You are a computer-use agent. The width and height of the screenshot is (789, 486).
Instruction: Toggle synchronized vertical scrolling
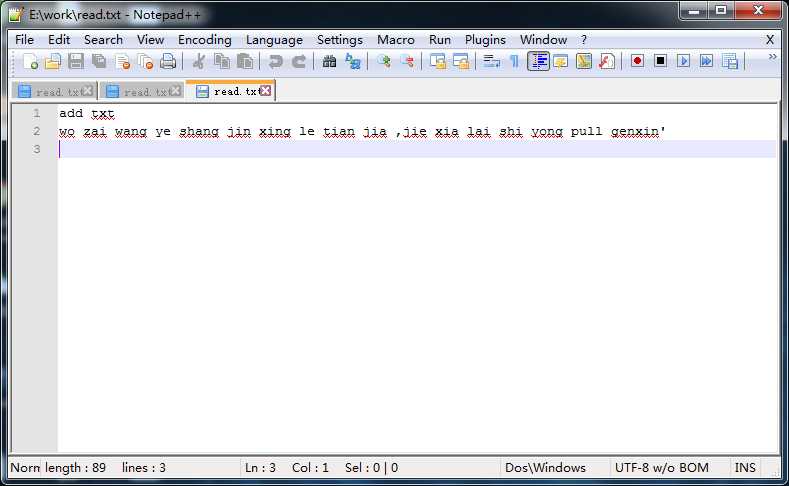(438, 61)
